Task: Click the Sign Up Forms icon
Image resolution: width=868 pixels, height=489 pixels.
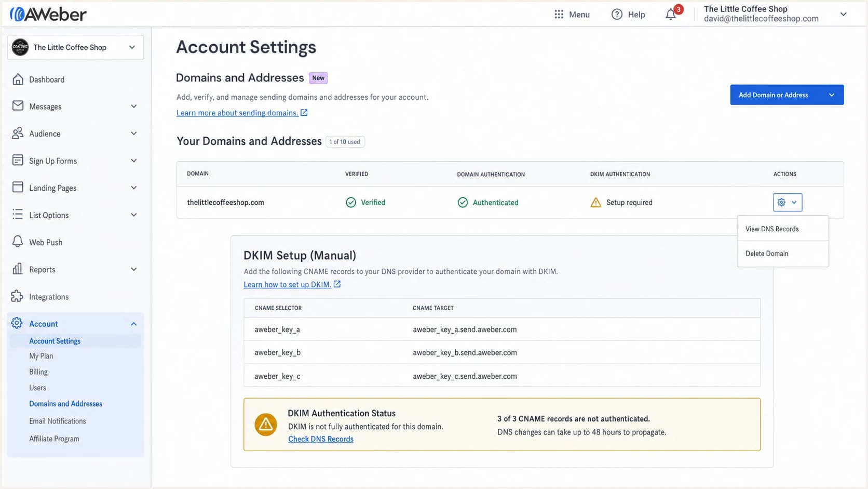Action: tap(18, 160)
